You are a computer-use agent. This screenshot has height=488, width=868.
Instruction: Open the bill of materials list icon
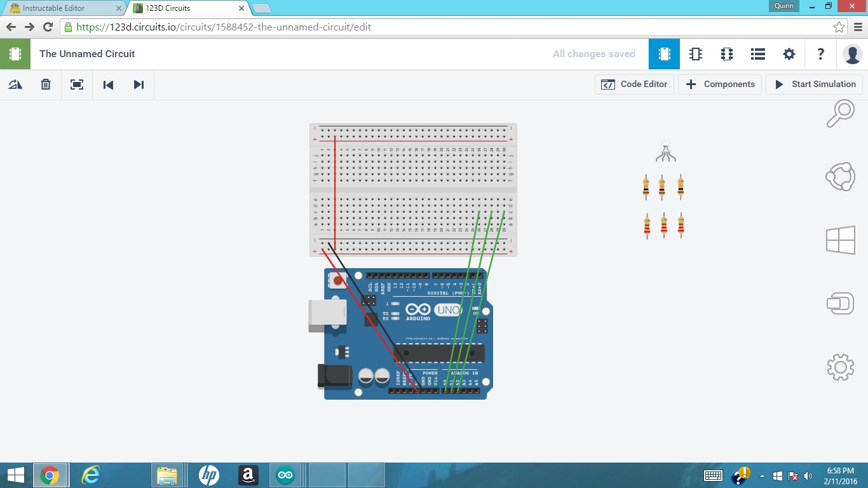(x=757, y=54)
